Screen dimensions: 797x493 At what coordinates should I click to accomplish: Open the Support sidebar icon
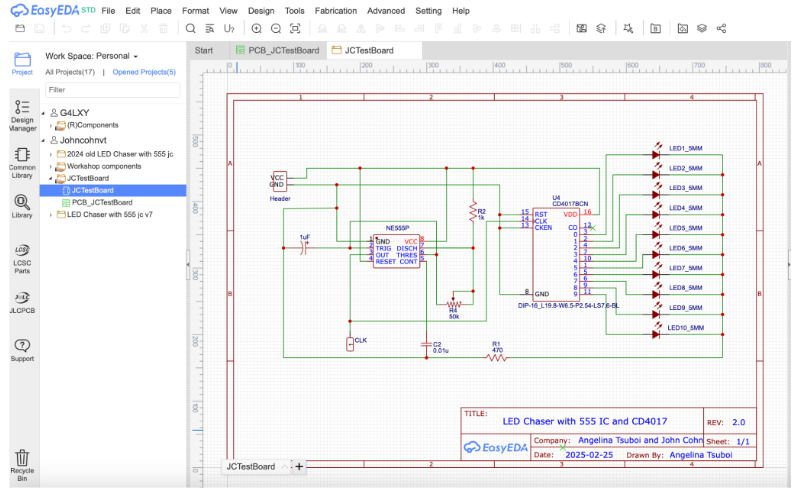tap(22, 349)
